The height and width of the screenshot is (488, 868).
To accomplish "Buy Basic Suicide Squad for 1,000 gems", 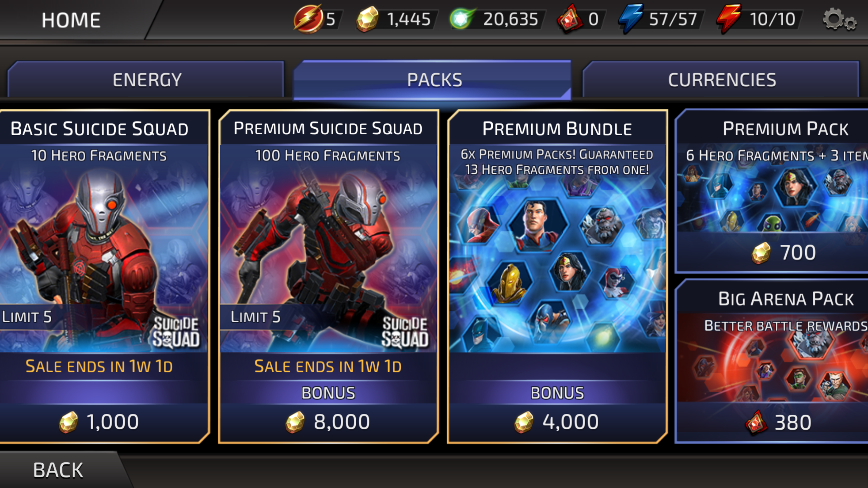I will point(99,422).
